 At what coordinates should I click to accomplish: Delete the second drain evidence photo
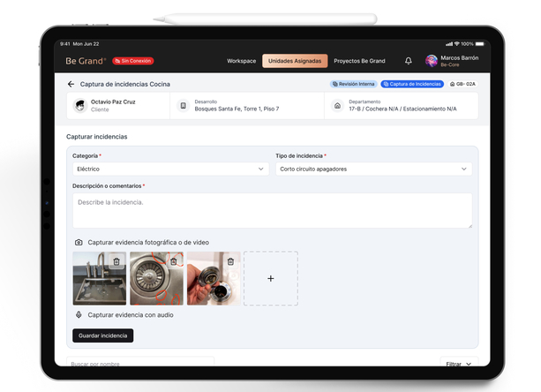point(174,261)
